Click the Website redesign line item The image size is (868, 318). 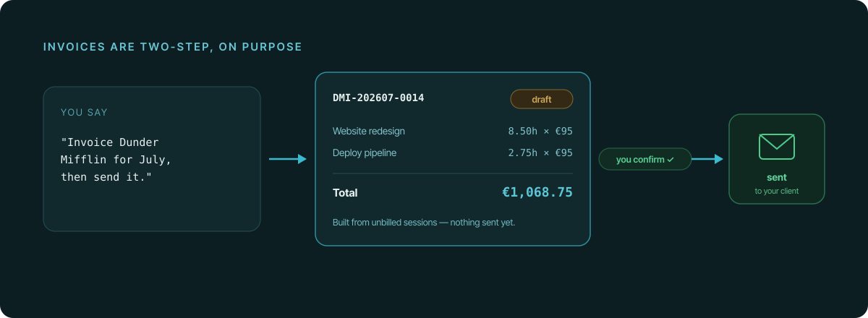coord(369,132)
